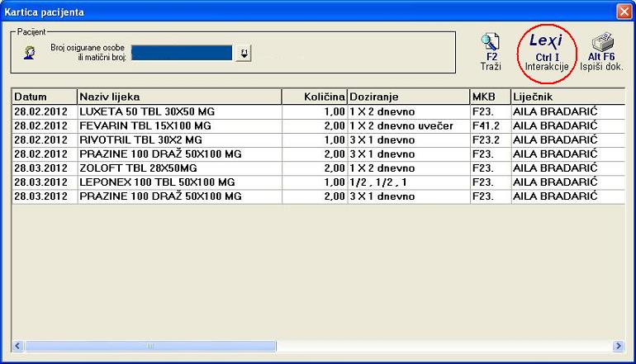
Task: Click the left arrow of horizontal scrollbar
Action: [17, 346]
